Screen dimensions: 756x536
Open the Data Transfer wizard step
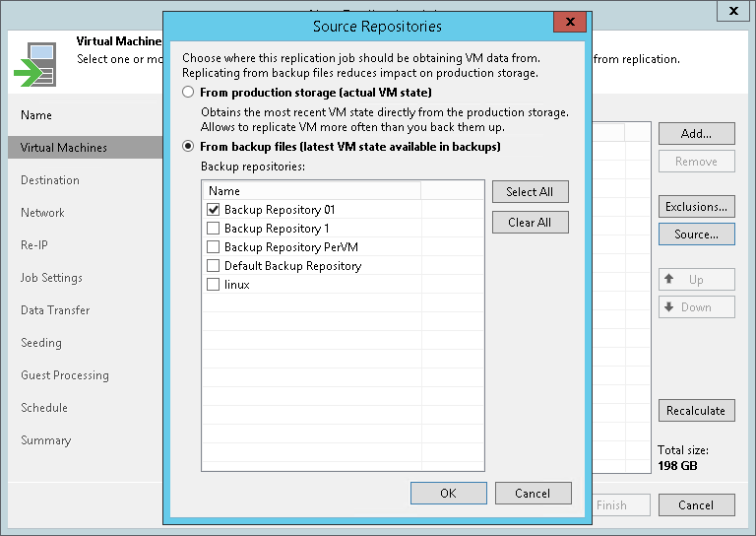point(55,310)
